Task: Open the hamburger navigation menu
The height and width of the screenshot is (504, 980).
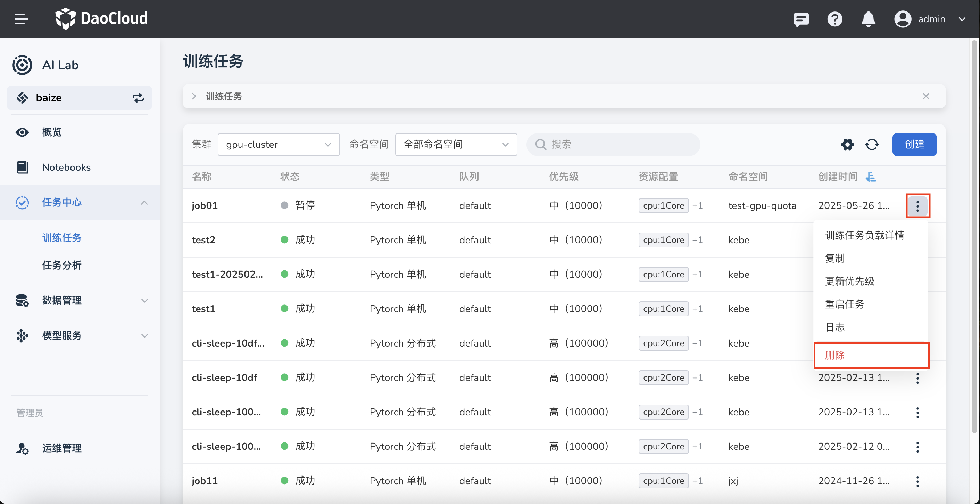Action: (x=21, y=19)
